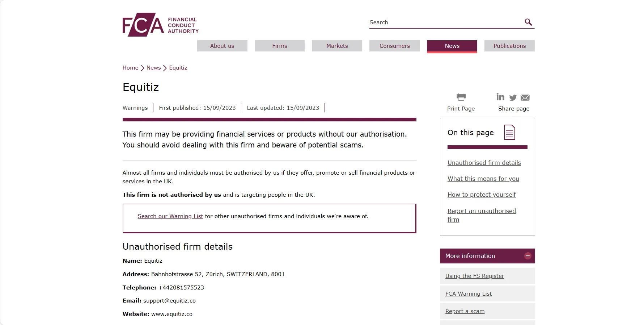This screenshot has height=325, width=644.
Task: Click Home breadcrumb link
Action: pos(130,68)
